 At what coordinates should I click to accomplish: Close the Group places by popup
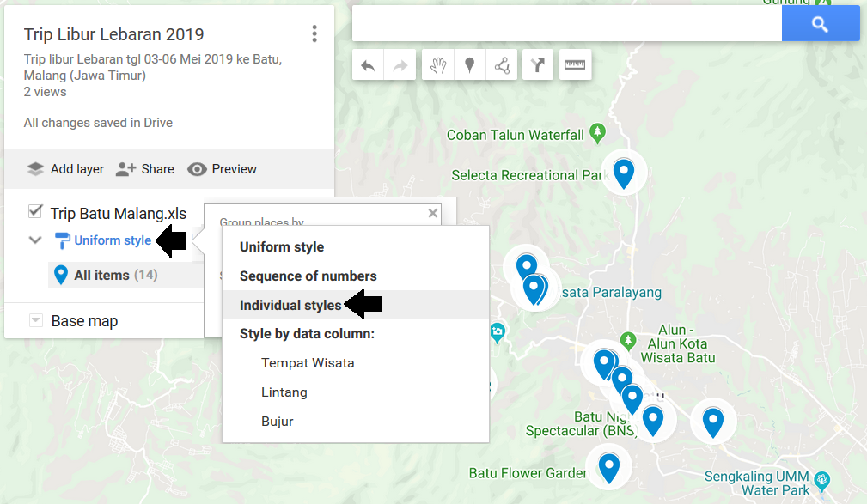tap(433, 213)
